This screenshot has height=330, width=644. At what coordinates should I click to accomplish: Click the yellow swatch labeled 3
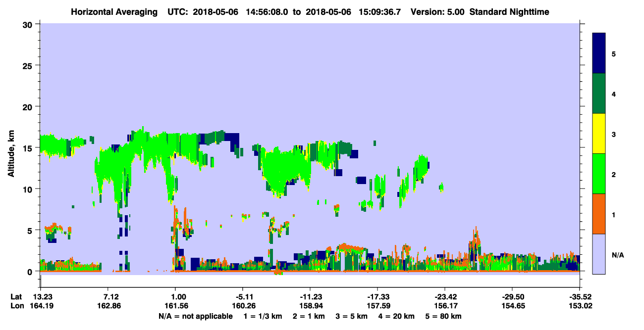pyautogui.click(x=599, y=134)
